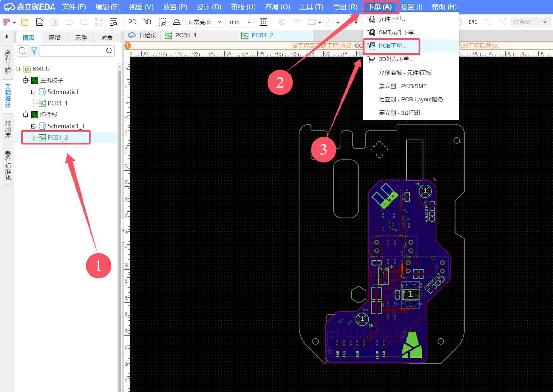Select the 对象 panel tab
This screenshot has height=392, width=553.
coord(107,38)
